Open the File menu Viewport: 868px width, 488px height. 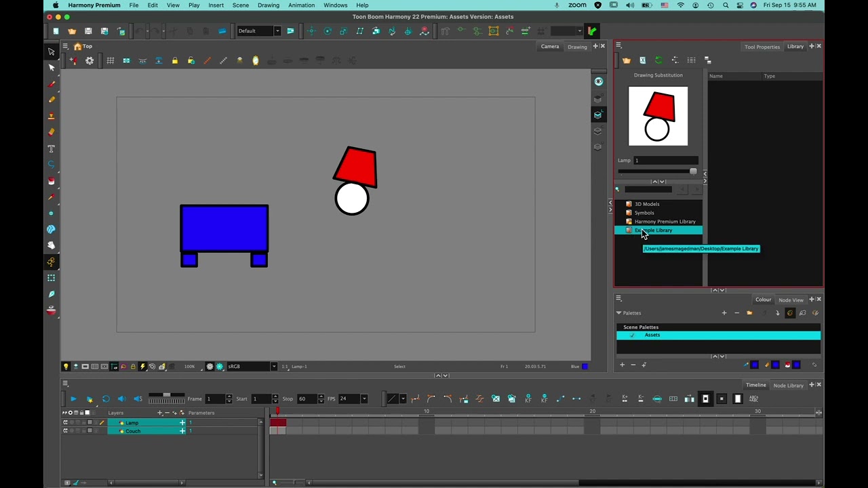[x=134, y=5]
